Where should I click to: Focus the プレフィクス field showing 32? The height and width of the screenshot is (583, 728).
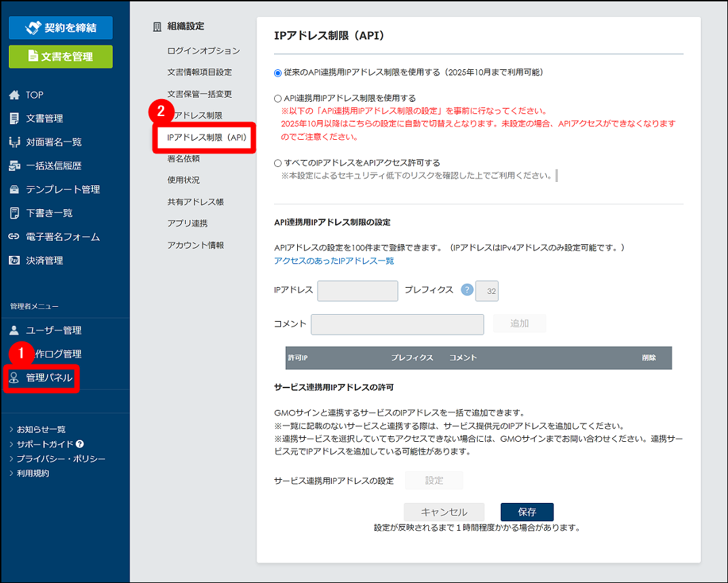[487, 290]
